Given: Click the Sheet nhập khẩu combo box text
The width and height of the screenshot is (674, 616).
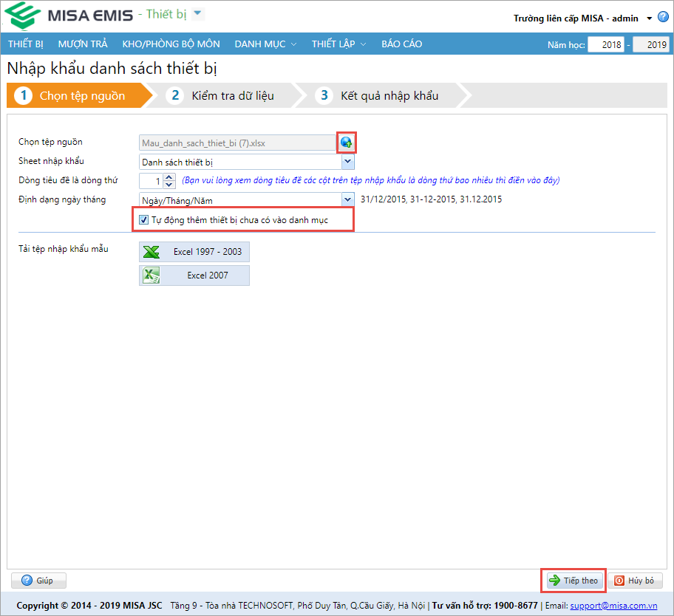Looking at the screenshot, I should [240, 162].
